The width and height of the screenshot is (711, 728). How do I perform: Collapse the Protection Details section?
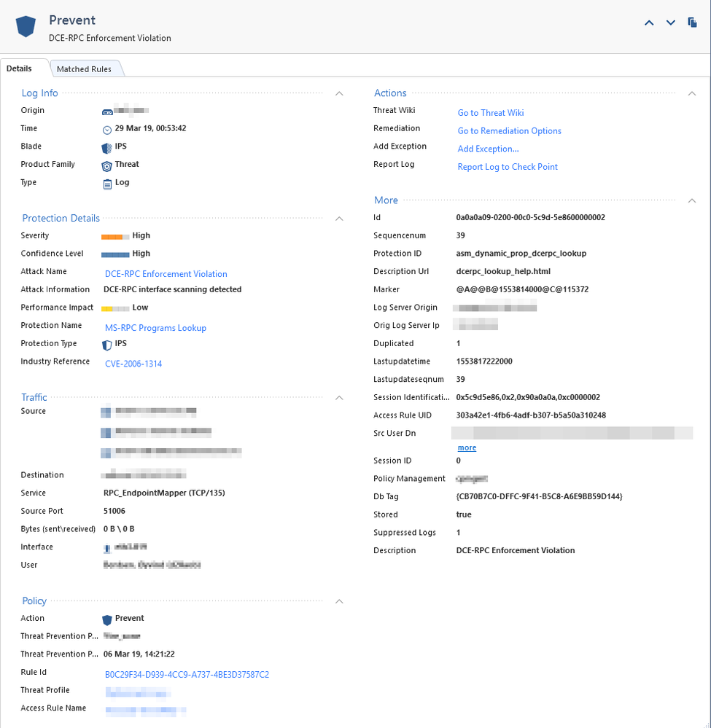[x=338, y=219]
